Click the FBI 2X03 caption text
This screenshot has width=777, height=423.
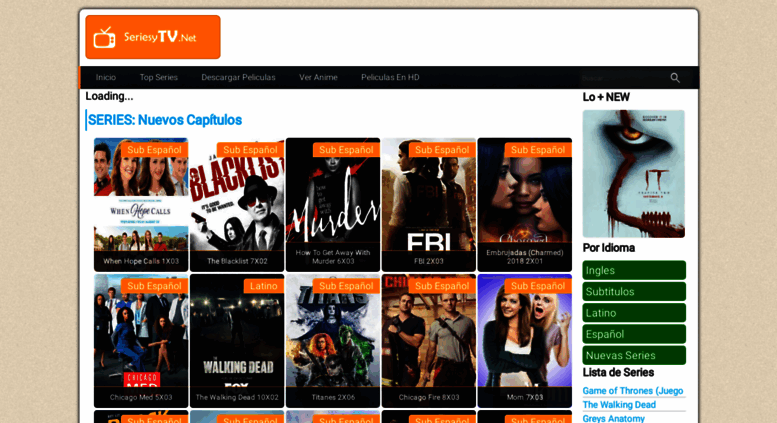(429, 261)
